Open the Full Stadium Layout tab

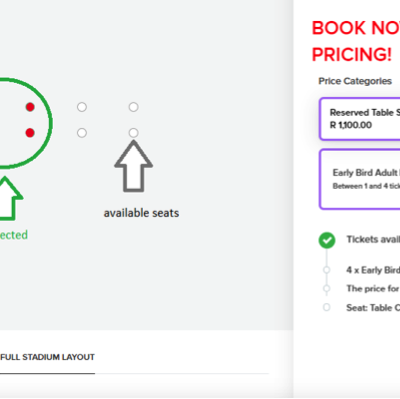(47, 357)
